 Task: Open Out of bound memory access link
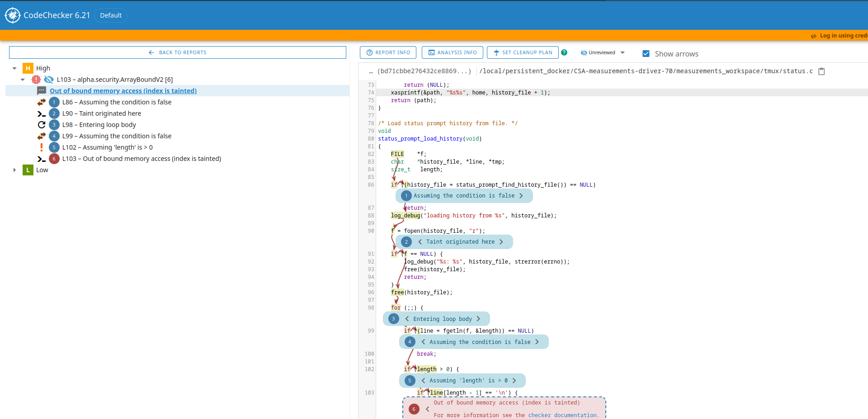[123, 91]
